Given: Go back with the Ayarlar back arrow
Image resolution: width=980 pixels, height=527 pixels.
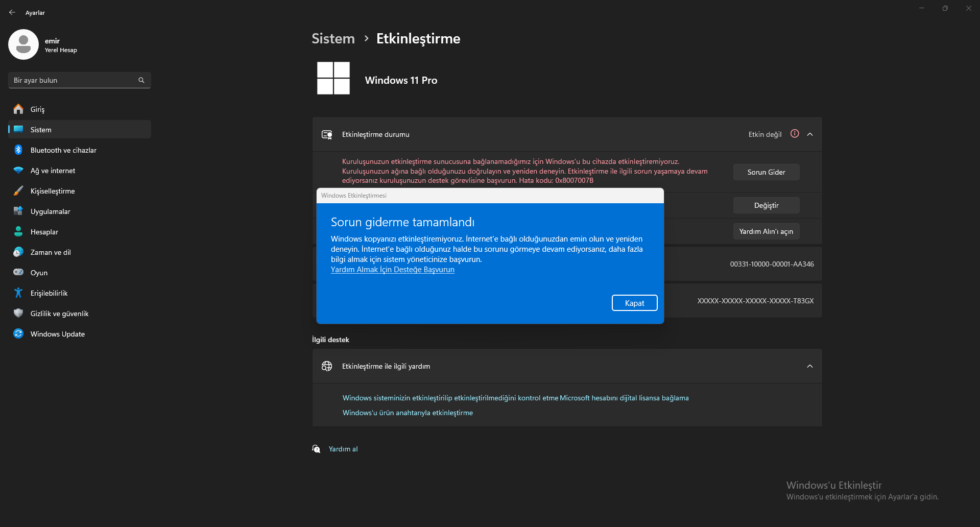Looking at the screenshot, I should click(12, 12).
